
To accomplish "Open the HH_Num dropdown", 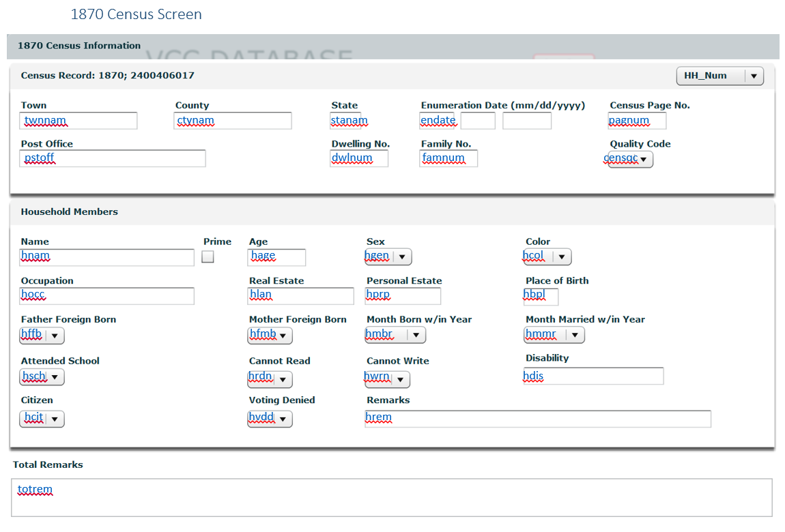I will coord(719,76).
